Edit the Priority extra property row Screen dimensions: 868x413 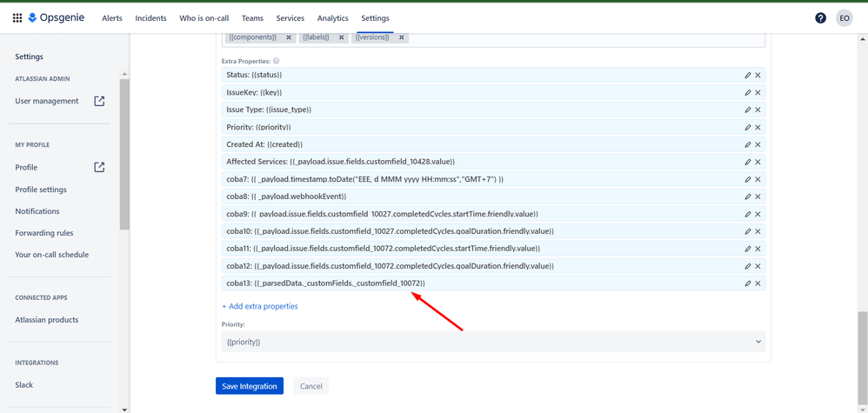point(748,127)
